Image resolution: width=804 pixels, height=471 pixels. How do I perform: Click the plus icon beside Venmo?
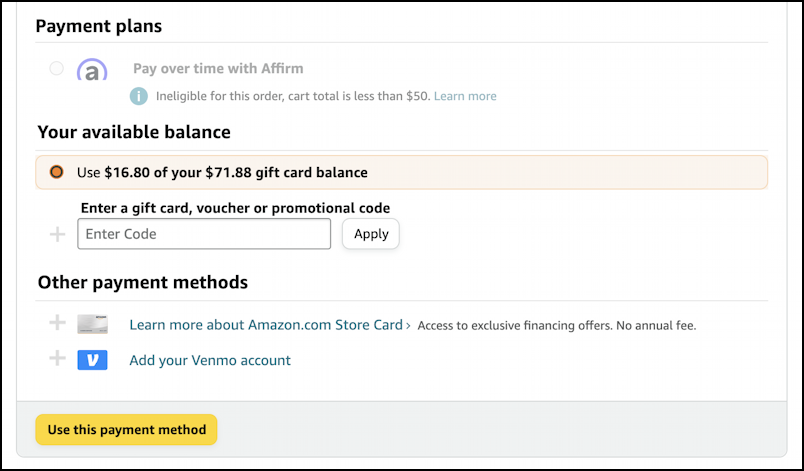tap(57, 360)
